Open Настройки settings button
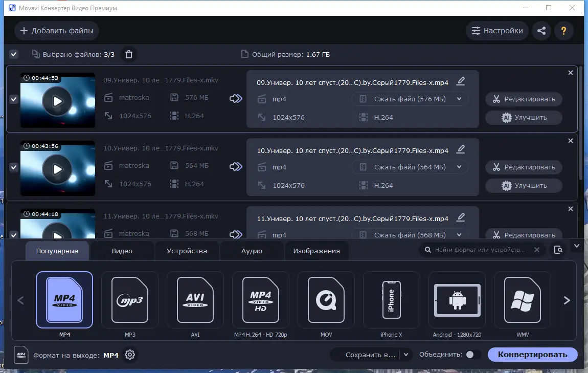The width and height of the screenshot is (588, 373). (x=497, y=31)
